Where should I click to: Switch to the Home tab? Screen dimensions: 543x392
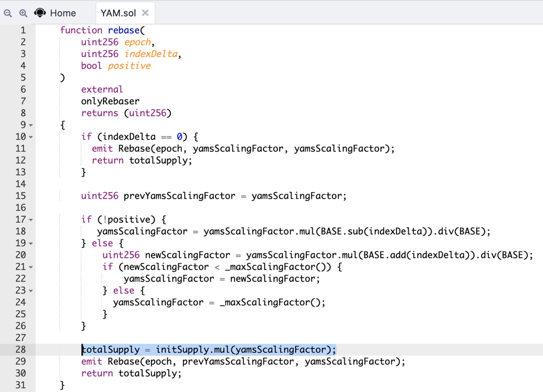62,13
